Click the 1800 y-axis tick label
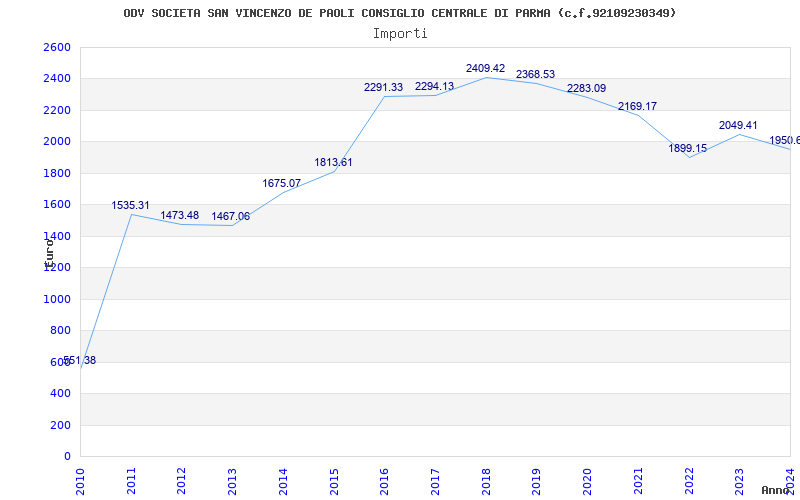800x500 pixels. 57,173
